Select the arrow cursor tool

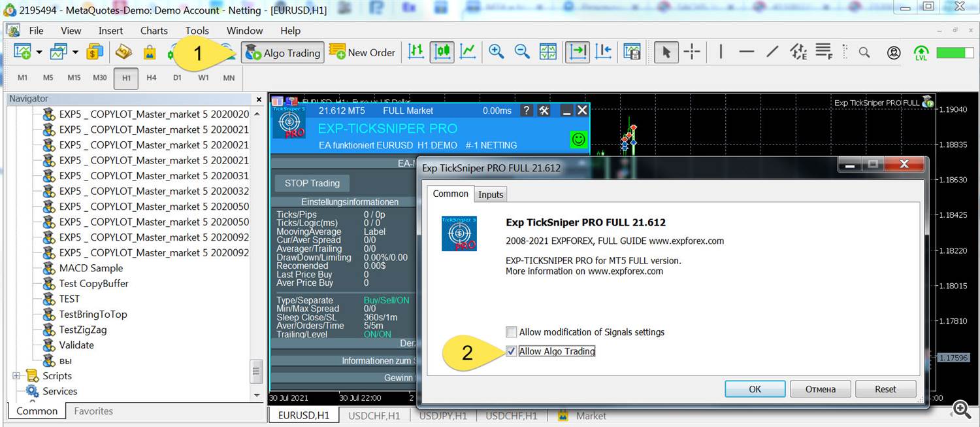[666, 52]
